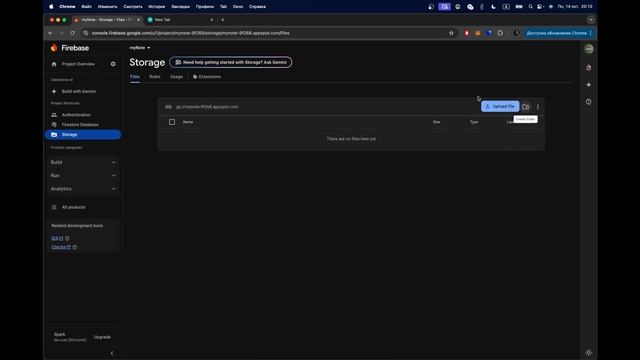Click the clock icon in right rail
The image size is (640, 360).
pyautogui.click(x=589, y=102)
